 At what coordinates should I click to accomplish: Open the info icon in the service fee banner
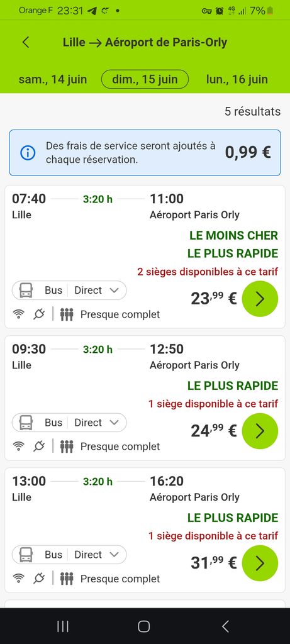point(28,153)
